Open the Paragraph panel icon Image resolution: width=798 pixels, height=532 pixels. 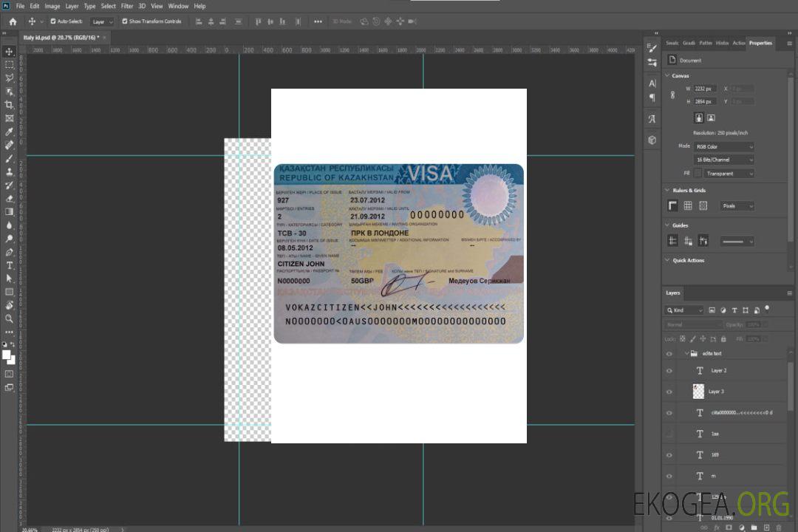click(x=652, y=98)
